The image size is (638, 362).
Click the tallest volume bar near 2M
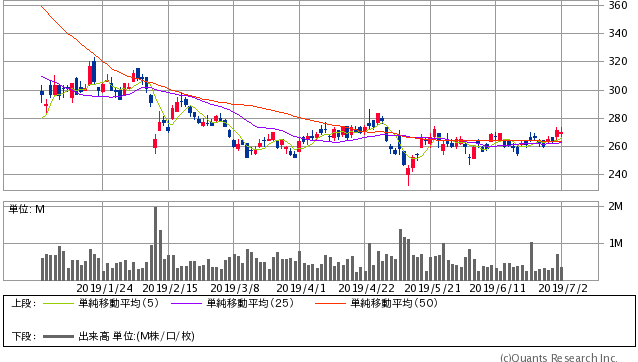click(x=155, y=243)
